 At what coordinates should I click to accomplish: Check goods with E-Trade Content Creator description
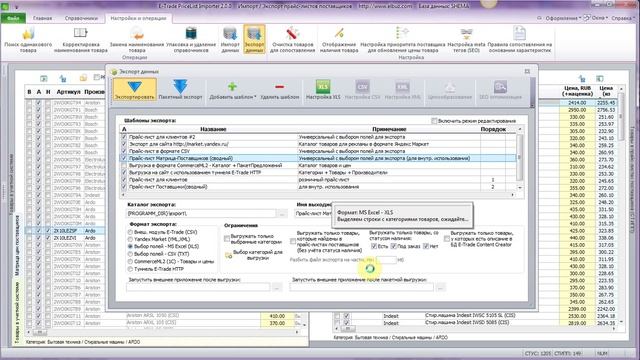coord(447,239)
